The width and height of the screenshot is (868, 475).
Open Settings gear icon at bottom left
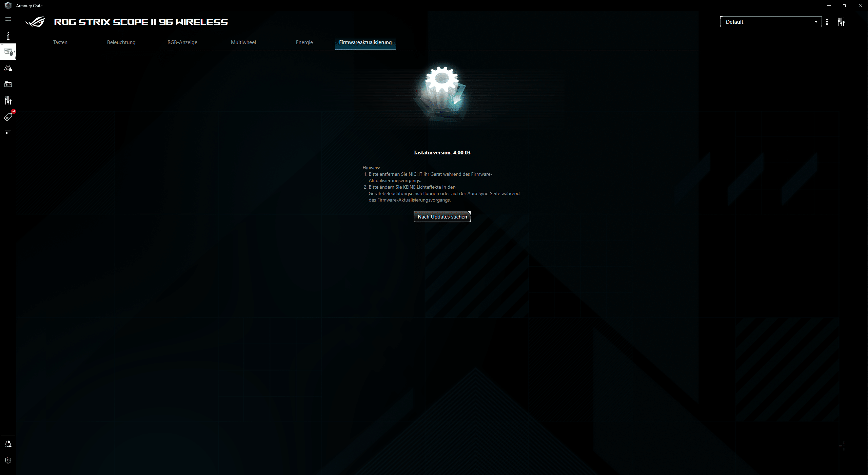click(8, 460)
